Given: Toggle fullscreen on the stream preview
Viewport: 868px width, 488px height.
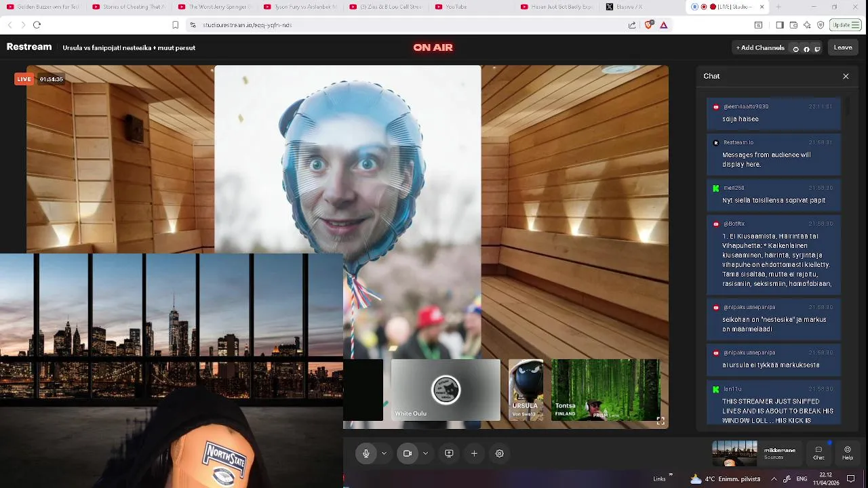Looking at the screenshot, I should [x=660, y=420].
